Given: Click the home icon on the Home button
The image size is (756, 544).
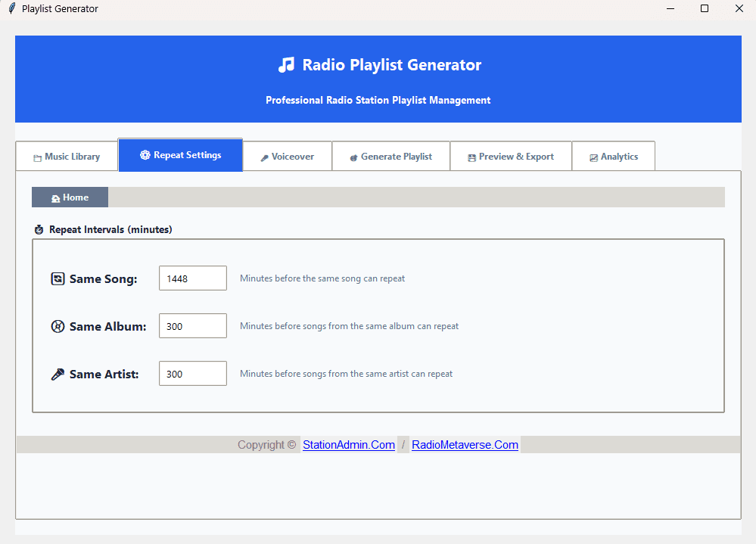Looking at the screenshot, I should [x=55, y=197].
